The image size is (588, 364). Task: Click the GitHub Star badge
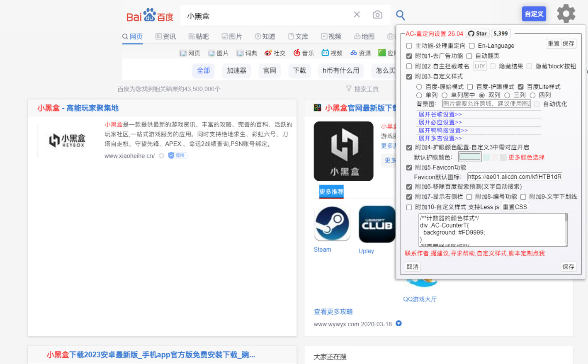click(x=478, y=34)
